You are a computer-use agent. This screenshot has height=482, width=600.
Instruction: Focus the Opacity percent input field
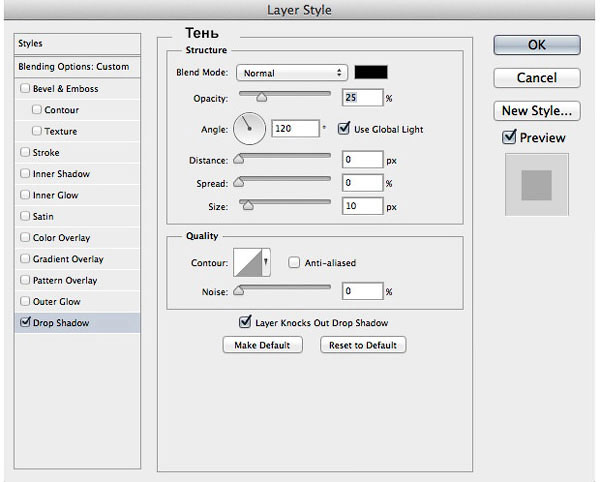[x=362, y=98]
